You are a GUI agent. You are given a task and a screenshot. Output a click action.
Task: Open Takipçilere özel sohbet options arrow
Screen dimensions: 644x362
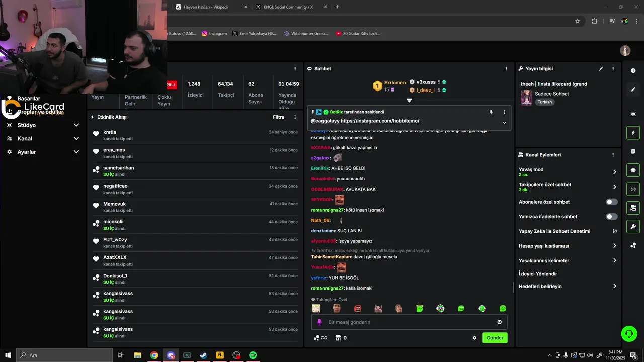(614, 187)
